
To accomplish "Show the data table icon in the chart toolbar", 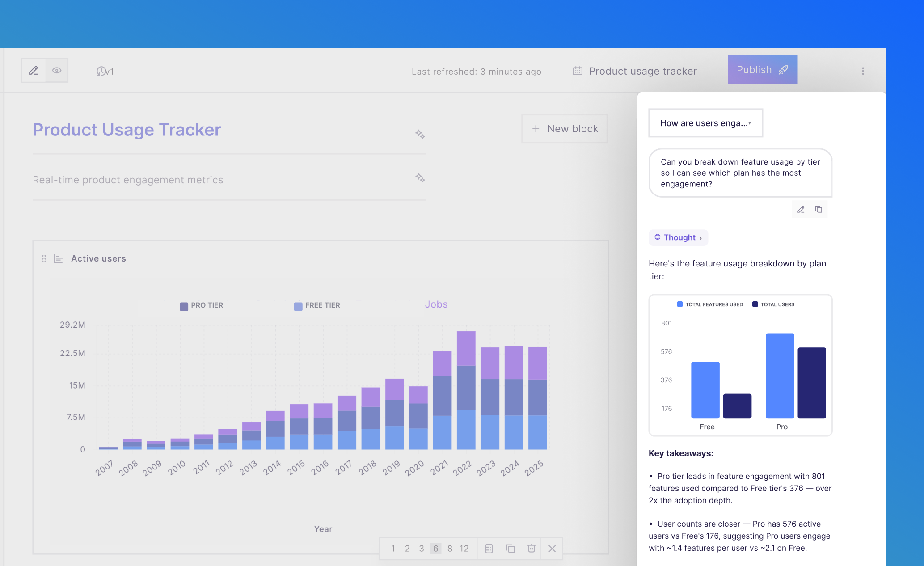I will (489, 548).
